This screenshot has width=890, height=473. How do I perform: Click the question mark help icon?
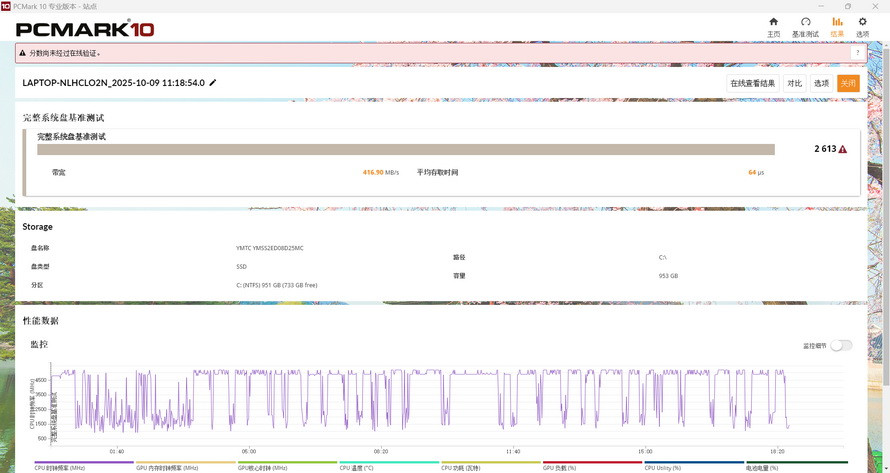[857, 53]
